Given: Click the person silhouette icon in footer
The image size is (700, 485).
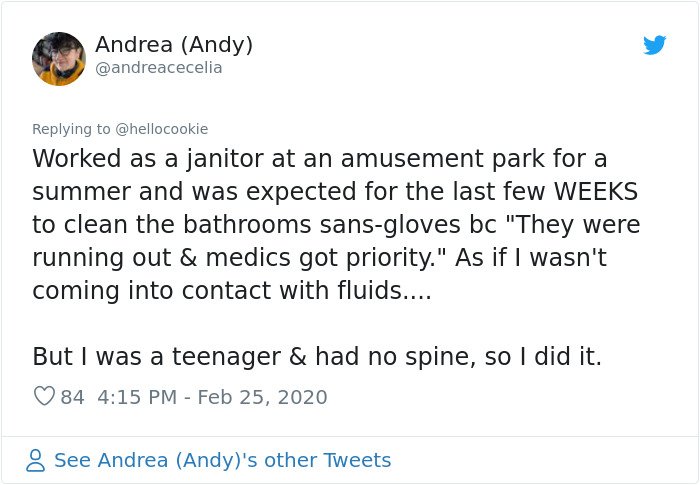Looking at the screenshot, I should 36,460.
